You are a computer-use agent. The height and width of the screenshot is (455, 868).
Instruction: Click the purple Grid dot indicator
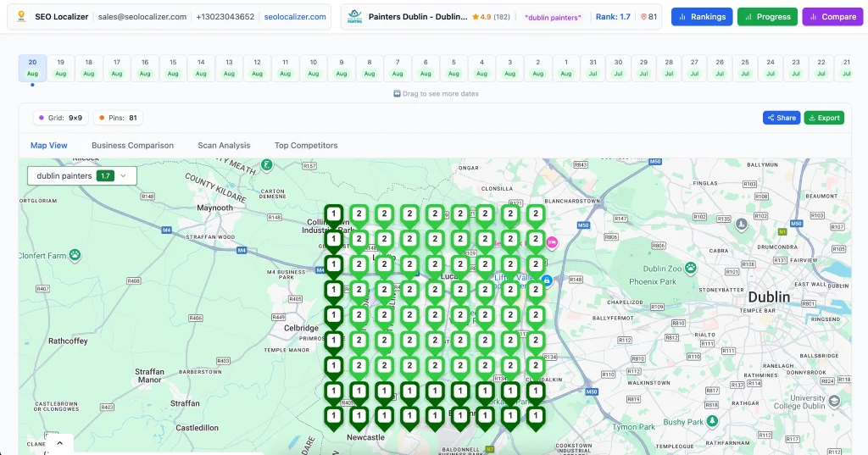click(x=41, y=118)
